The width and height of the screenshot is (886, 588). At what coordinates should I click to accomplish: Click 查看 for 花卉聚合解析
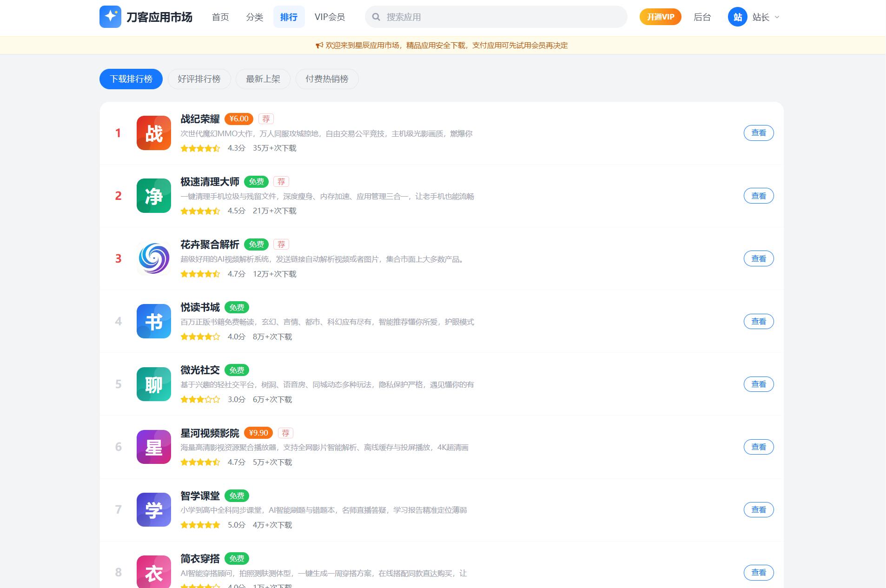[x=759, y=258]
